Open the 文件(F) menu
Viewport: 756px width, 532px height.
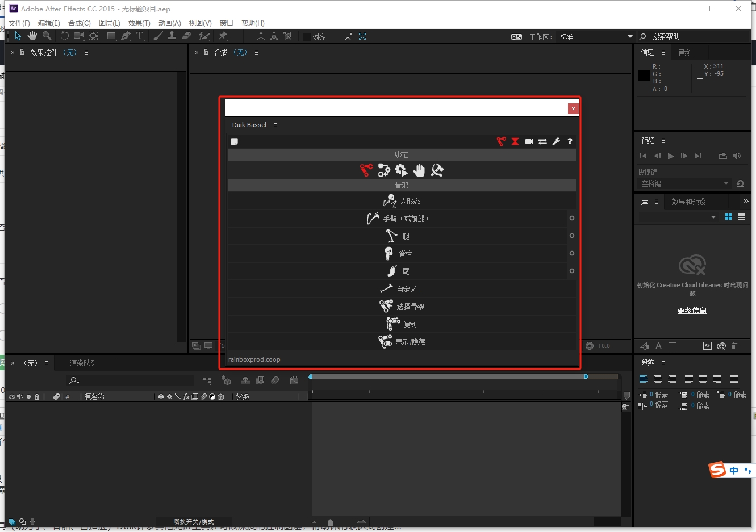[x=19, y=23]
